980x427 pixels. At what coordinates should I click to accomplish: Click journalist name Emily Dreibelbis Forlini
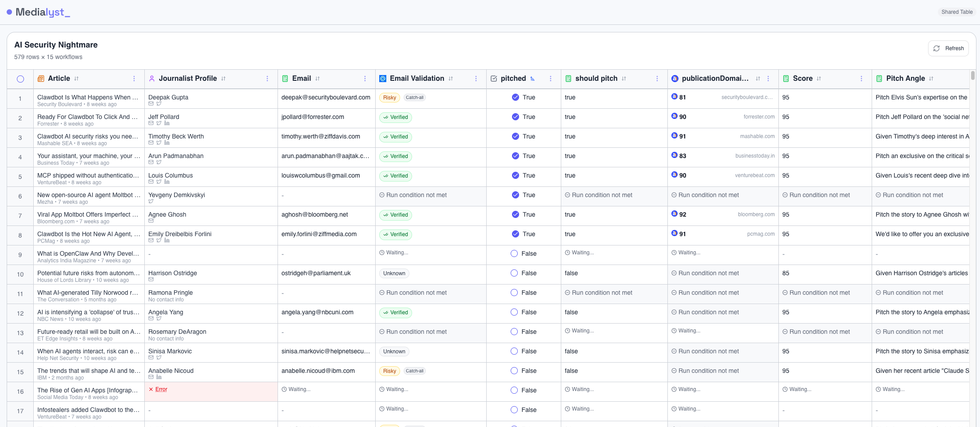pos(180,234)
